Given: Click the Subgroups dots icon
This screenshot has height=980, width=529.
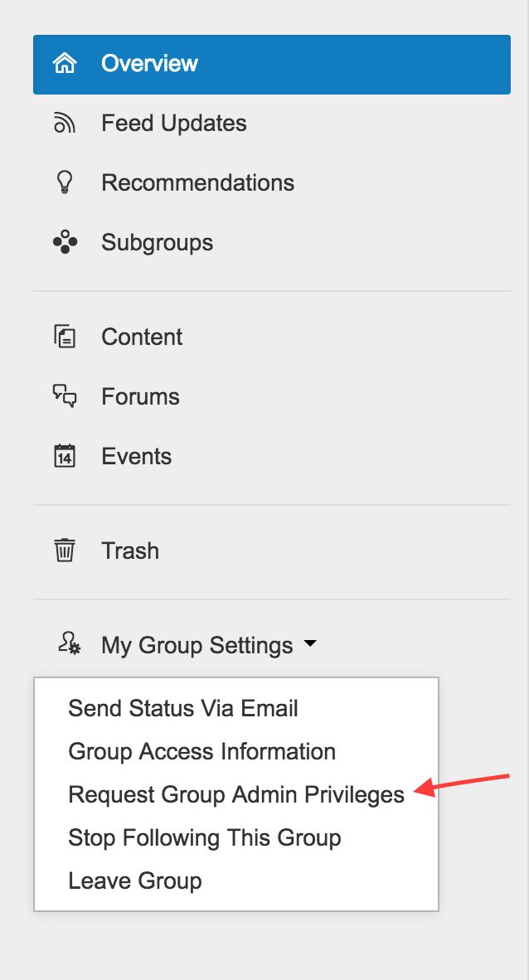Looking at the screenshot, I should (x=65, y=242).
